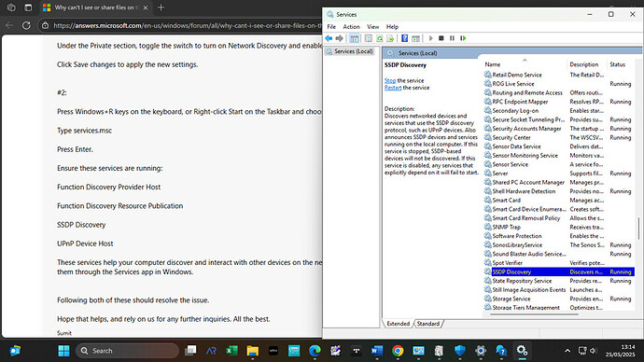Screen dimensions: 644x362
Task: Click the Pause Service toolbar icon
Action: point(452,38)
